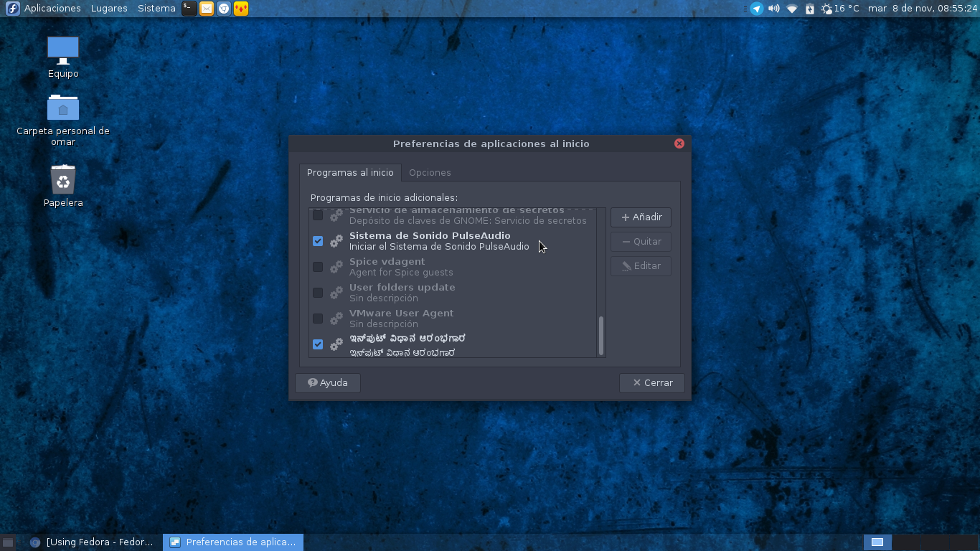Viewport: 980px width, 551px height.
Task: Select the active workspace in the workspace switcher
Action: pyautogui.click(x=877, y=542)
